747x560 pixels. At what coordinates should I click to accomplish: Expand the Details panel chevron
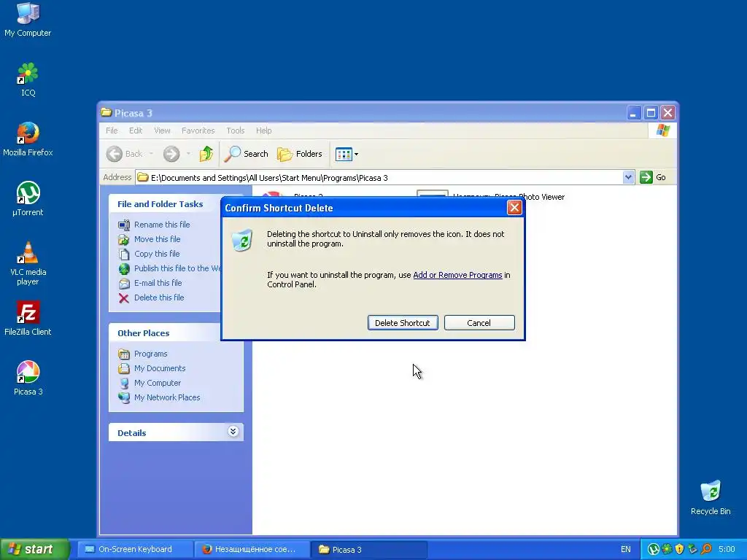[233, 432]
